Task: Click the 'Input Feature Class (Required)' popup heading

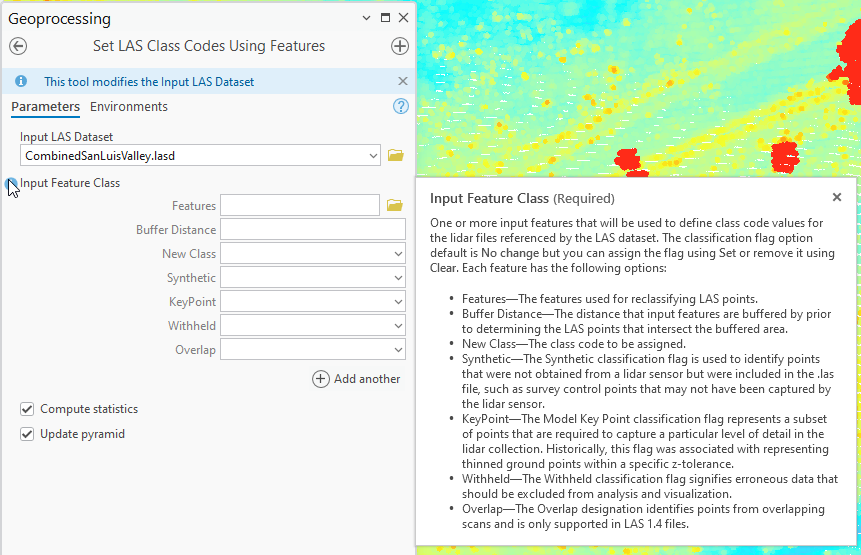Action: click(522, 198)
